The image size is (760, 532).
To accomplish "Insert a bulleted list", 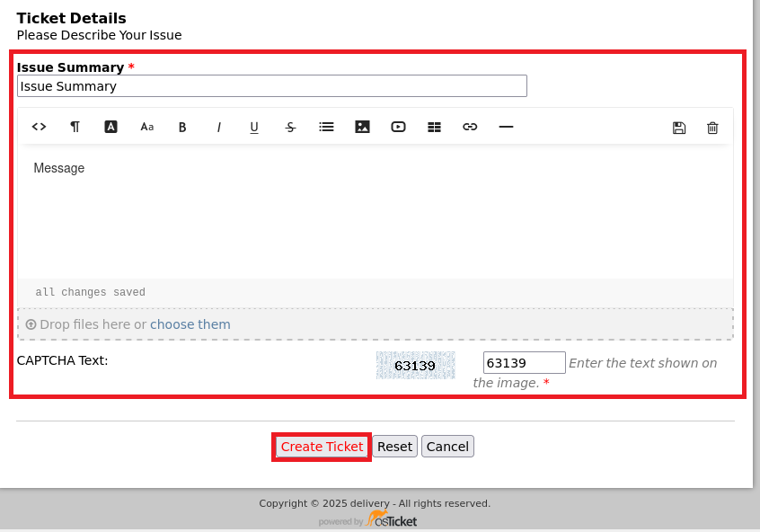I will [x=326, y=127].
